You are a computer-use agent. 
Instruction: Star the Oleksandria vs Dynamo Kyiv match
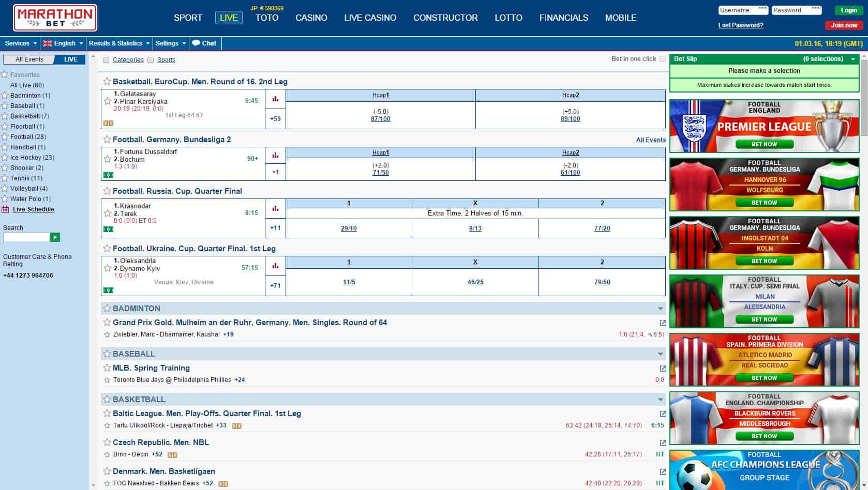coord(108,268)
